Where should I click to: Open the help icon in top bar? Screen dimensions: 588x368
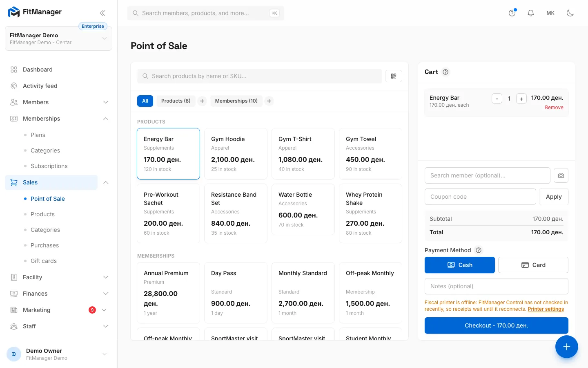(512, 13)
